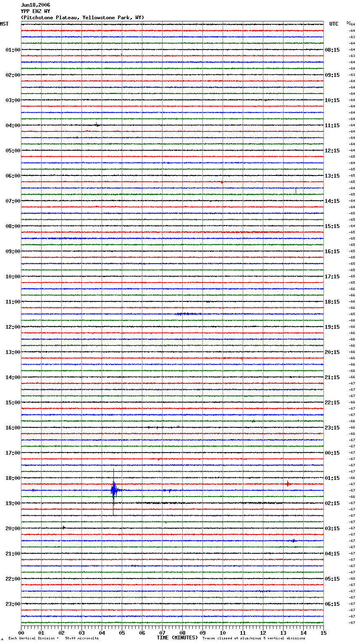Click the 21:00 MST hour label

pyautogui.click(x=13, y=554)
